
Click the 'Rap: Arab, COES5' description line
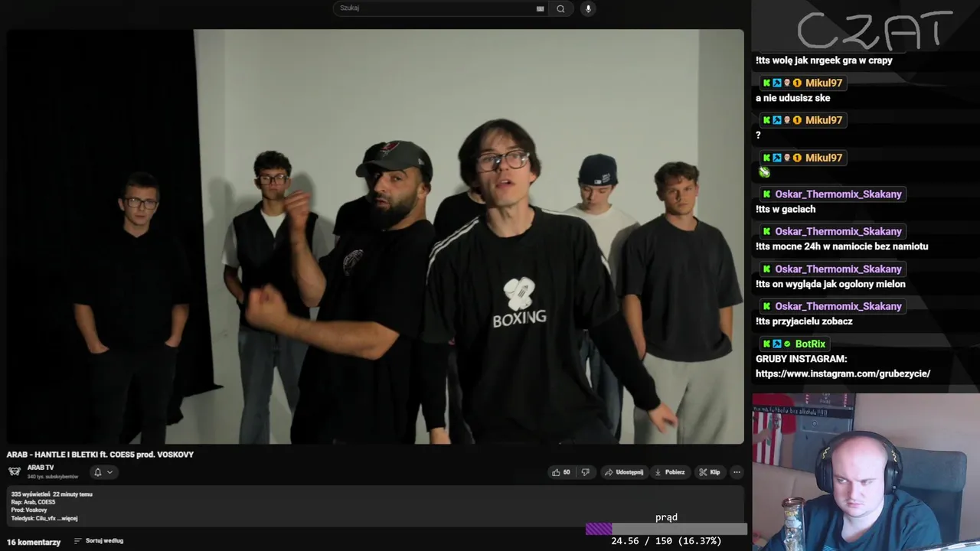[x=33, y=502]
